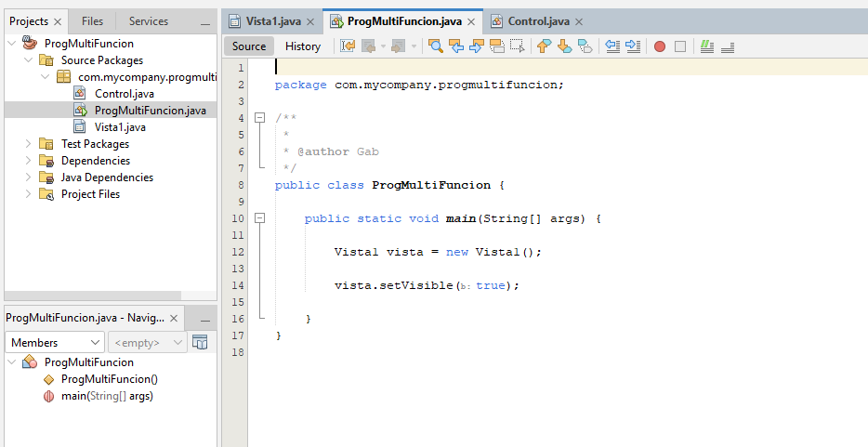Expand the Dependencies node
The width and height of the screenshot is (868, 447).
[x=28, y=161]
